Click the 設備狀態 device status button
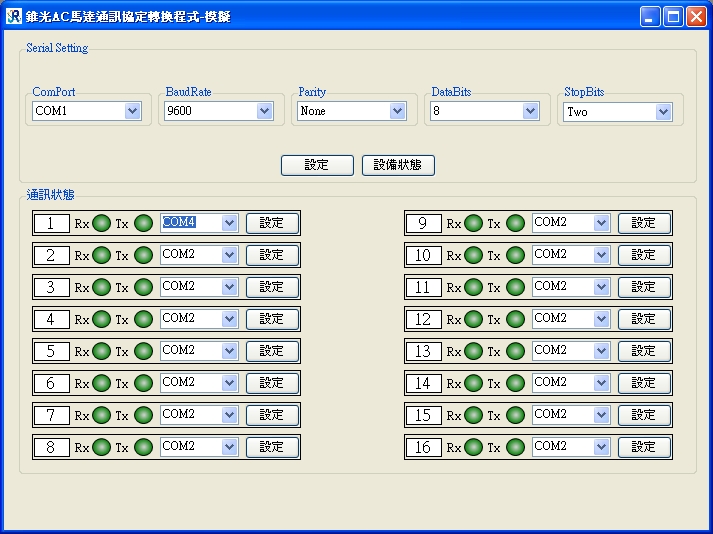Image resolution: width=713 pixels, height=534 pixels. point(398,165)
